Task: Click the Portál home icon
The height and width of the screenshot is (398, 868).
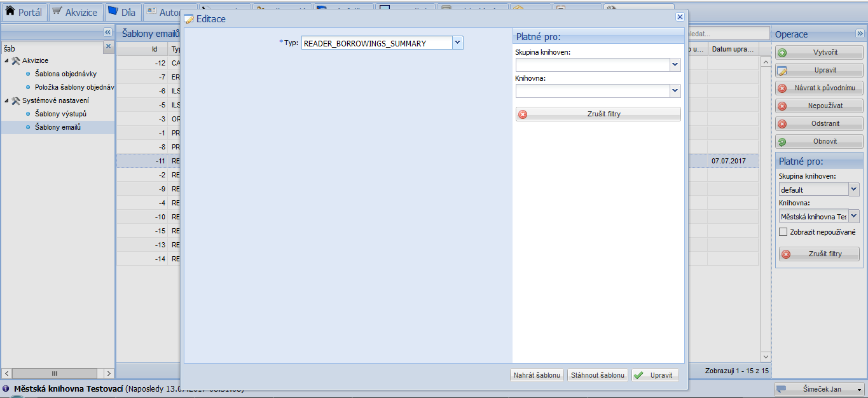Action: [x=10, y=12]
